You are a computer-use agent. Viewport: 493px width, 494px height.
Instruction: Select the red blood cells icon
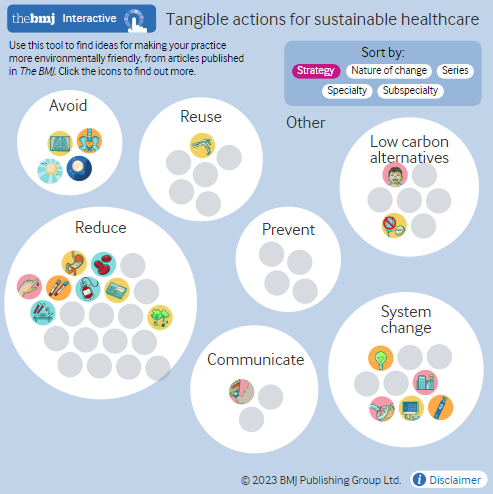104,264
